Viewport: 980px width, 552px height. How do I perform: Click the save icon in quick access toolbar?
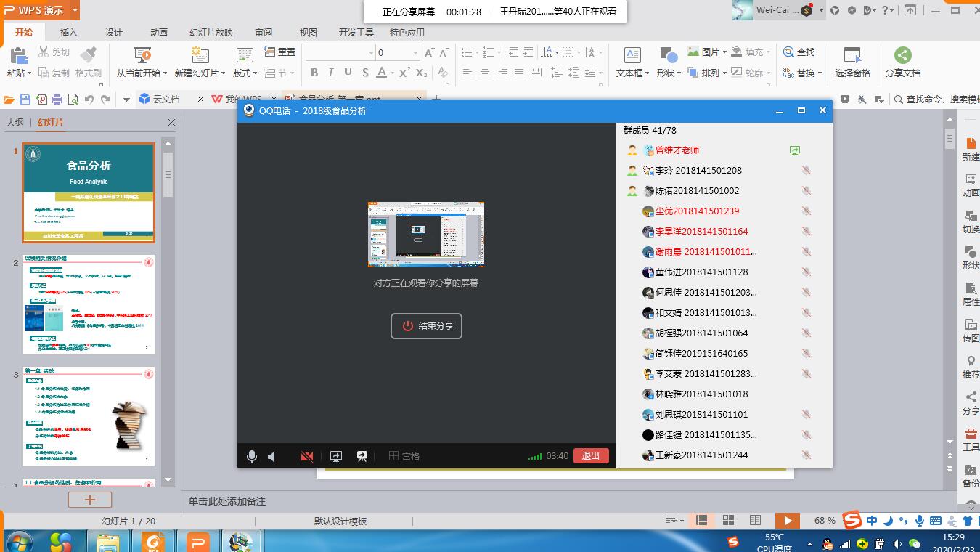coord(25,100)
